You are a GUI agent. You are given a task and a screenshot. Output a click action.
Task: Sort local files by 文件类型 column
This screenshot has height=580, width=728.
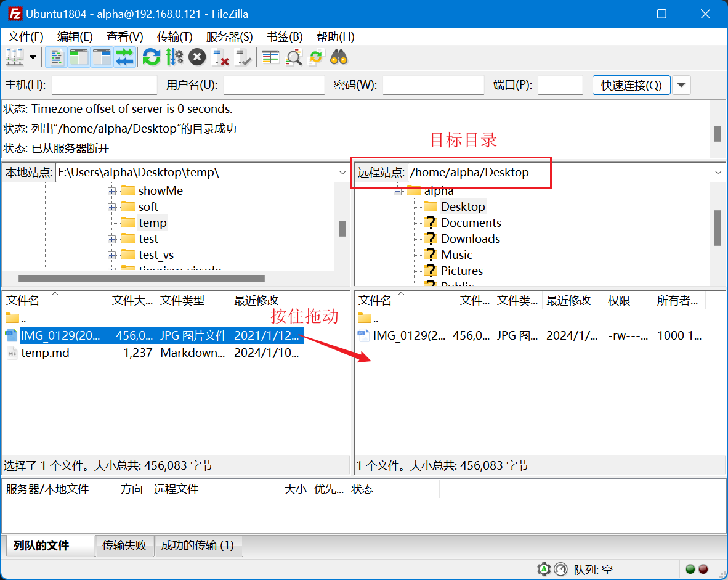193,301
